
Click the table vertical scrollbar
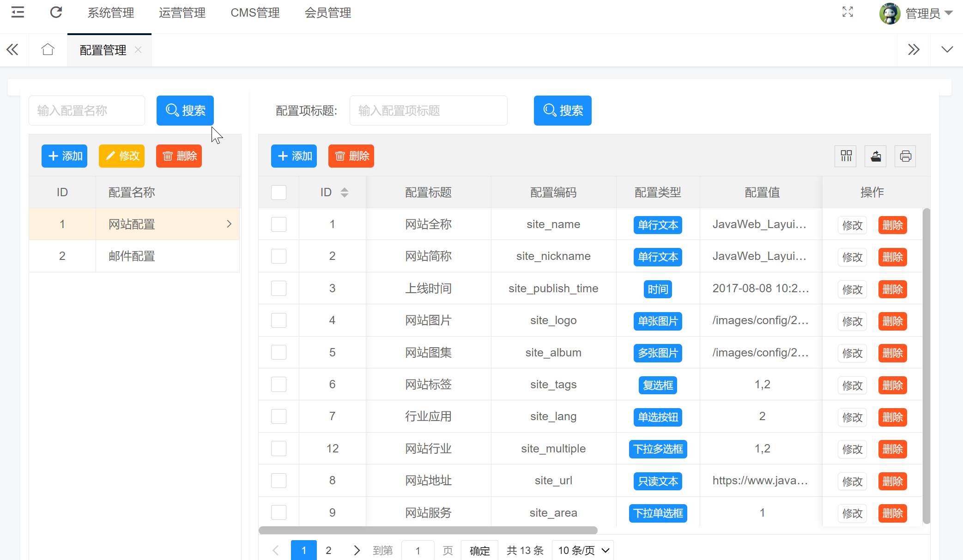click(926, 366)
